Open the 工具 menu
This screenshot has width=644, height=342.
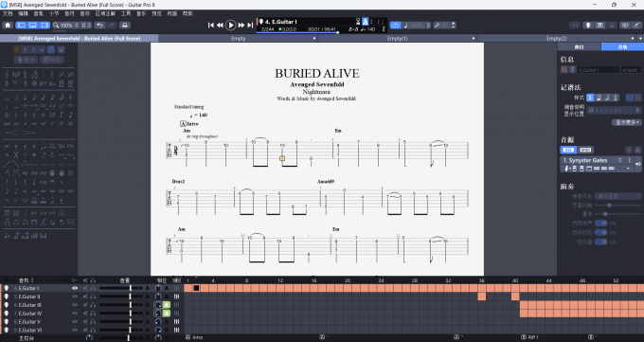[x=126, y=13]
